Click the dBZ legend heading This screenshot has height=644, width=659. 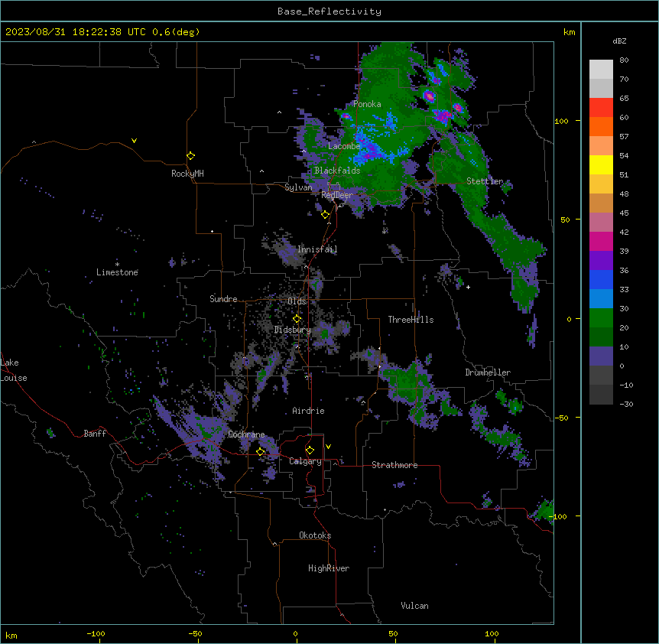[619, 41]
